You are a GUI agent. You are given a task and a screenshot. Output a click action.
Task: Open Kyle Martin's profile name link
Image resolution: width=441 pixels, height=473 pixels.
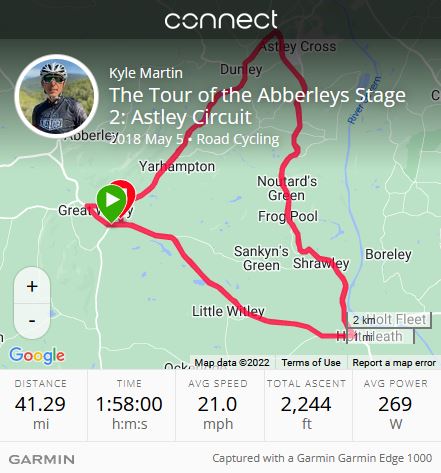[x=146, y=73]
